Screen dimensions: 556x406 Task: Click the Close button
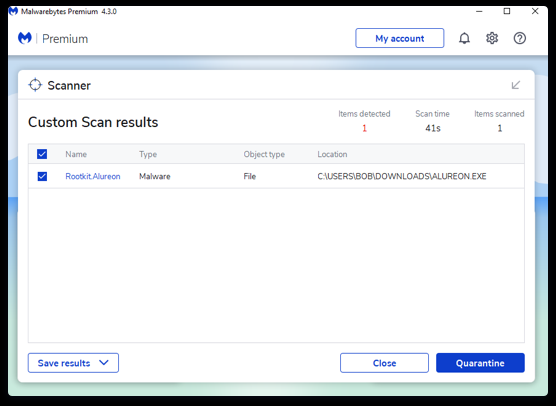pos(384,363)
